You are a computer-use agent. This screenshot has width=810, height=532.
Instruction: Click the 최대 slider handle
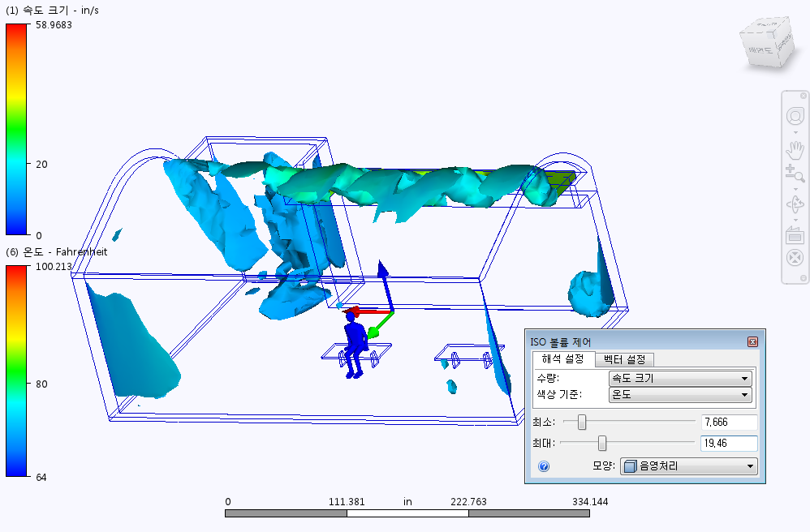pyautogui.click(x=601, y=444)
